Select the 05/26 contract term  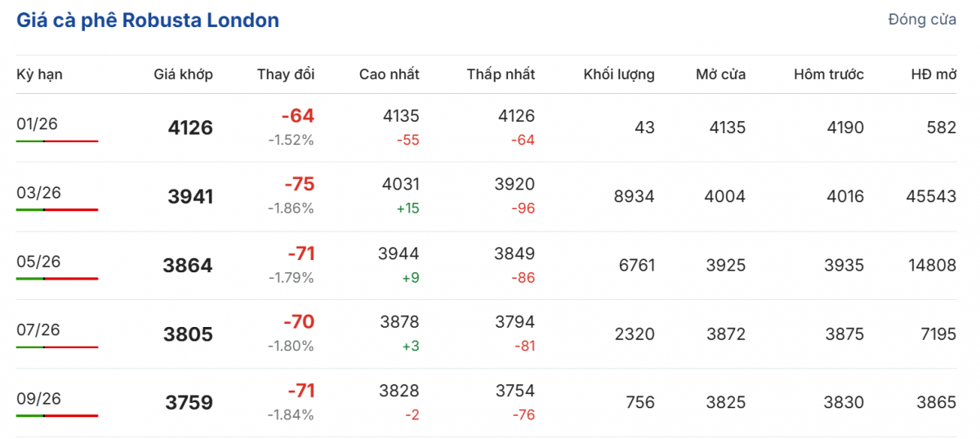(38, 262)
